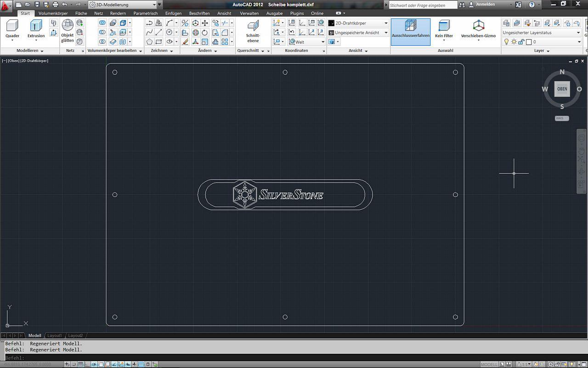Click OBEN face on the ViewCube

[562, 89]
